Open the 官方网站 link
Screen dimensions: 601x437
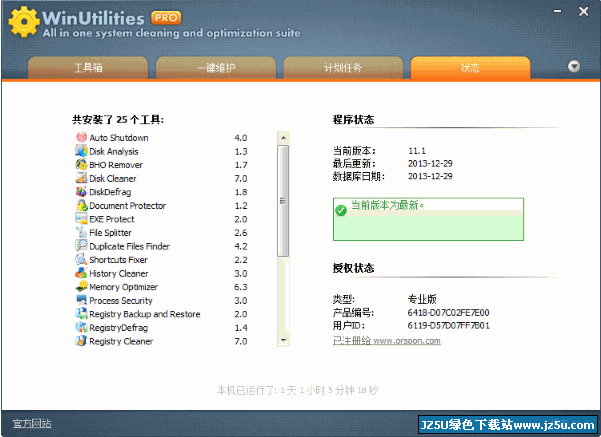coord(32,424)
